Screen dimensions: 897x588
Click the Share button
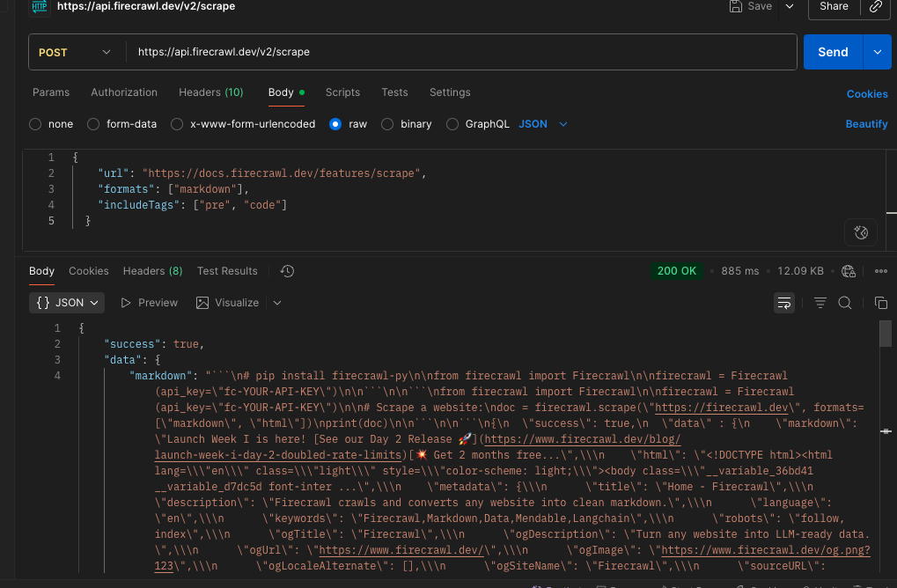[835, 6]
